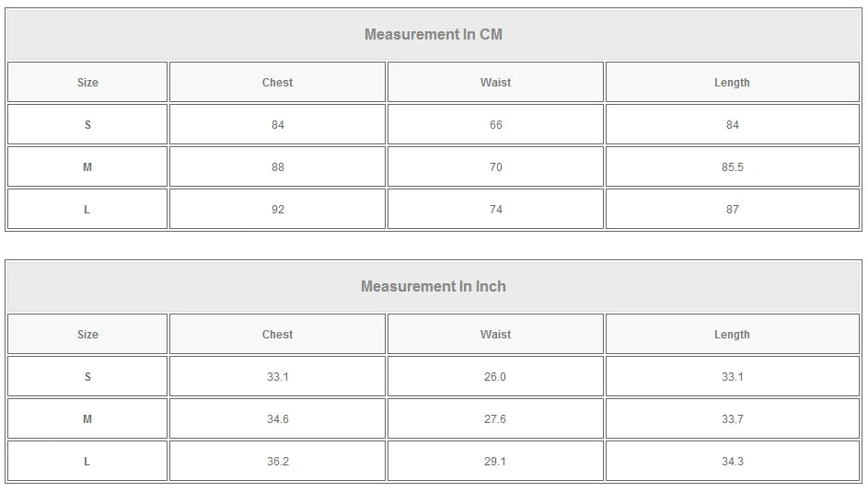Select the 29.1 waist cell in inches
Viewport: 868px width, 492px height.
pos(495,462)
